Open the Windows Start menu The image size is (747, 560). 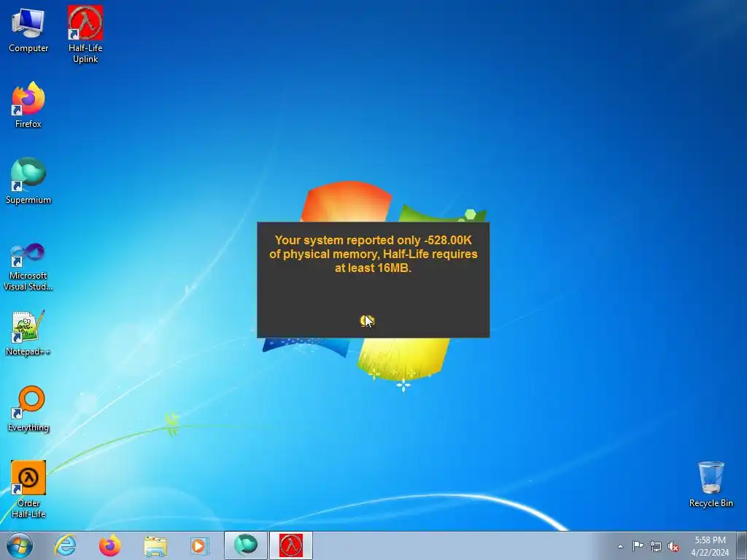pyautogui.click(x=20, y=545)
